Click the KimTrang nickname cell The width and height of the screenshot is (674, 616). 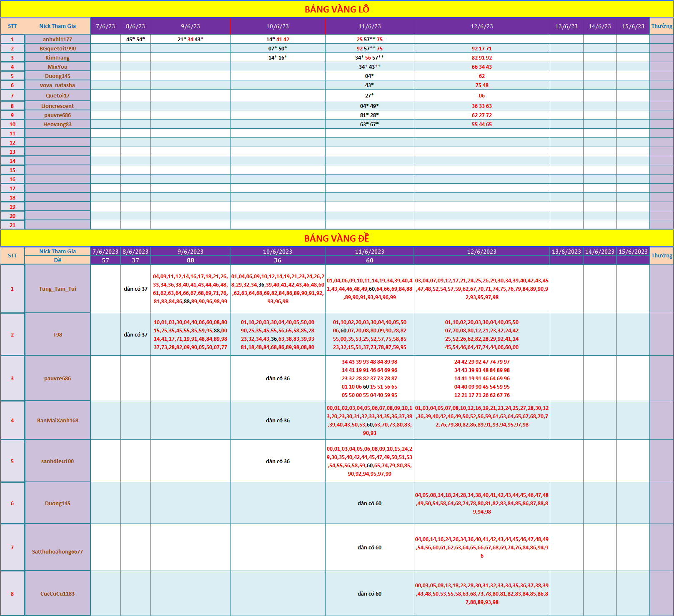tap(58, 57)
